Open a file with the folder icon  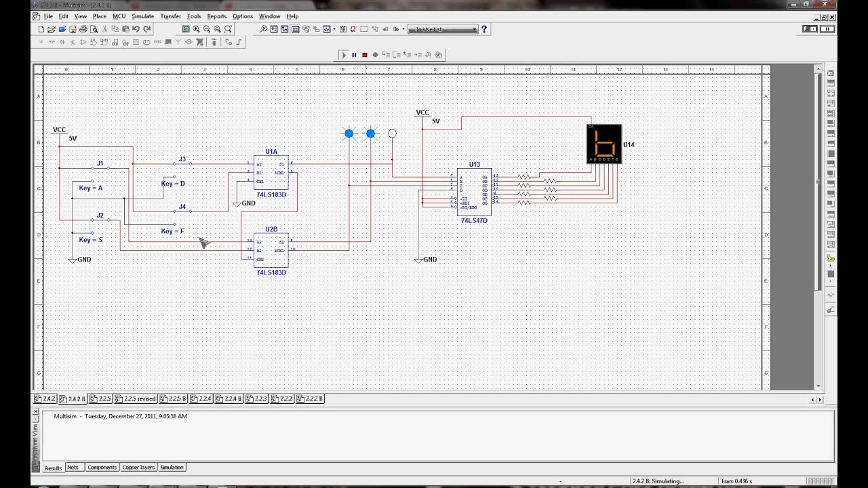coord(52,29)
